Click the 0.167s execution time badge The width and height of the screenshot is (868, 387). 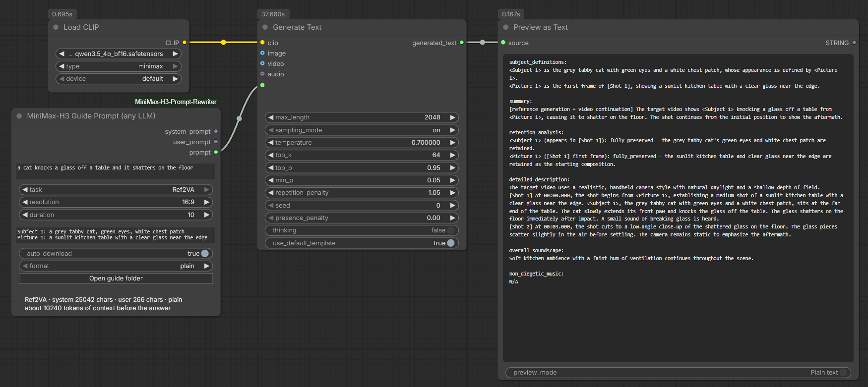[511, 14]
